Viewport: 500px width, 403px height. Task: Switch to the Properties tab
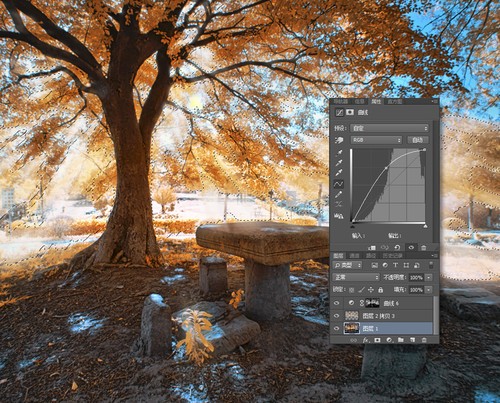pos(376,102)
